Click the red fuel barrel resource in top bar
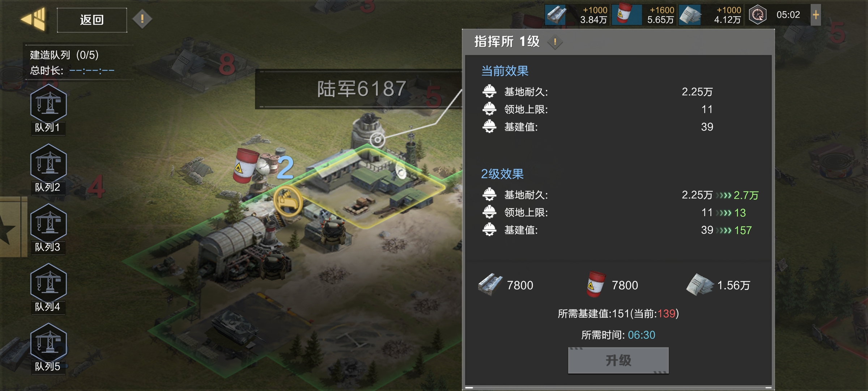868x391 pixels. (625, 14)
